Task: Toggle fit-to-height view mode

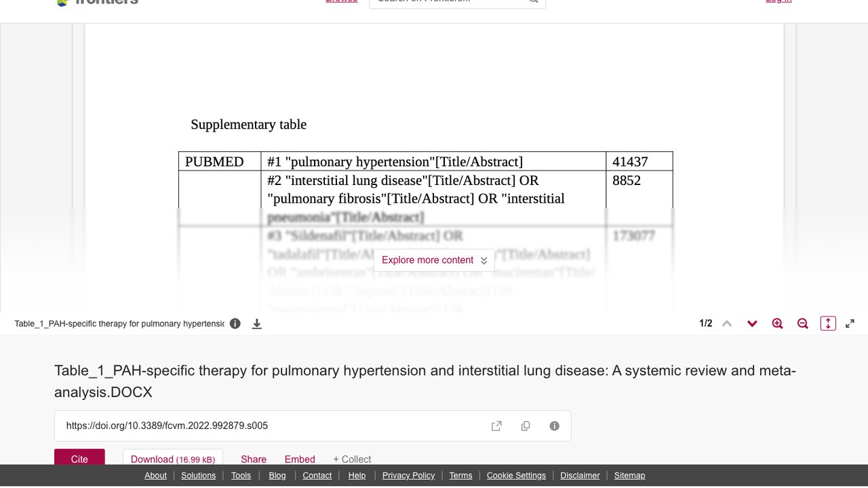Action: [828, 324]
